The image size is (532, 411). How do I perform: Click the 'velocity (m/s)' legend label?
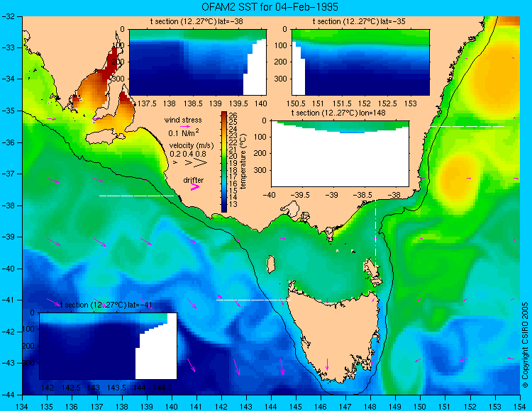(192, 145)
